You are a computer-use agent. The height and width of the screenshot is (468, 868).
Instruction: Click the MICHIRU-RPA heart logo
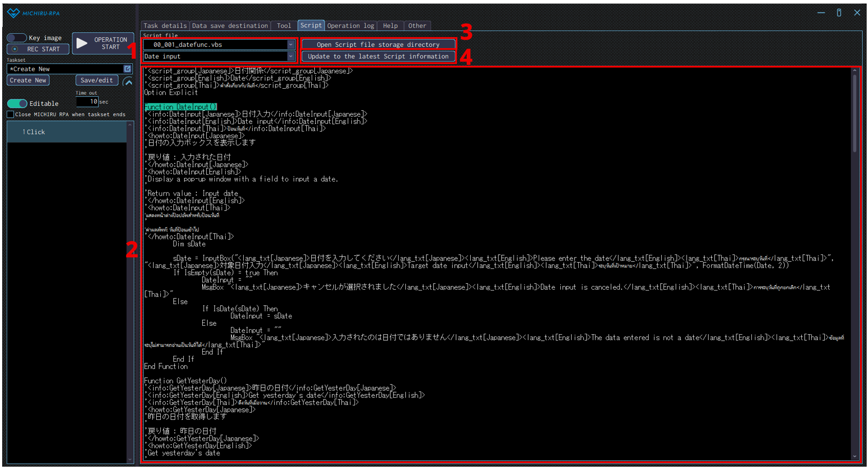pyautogui.click(x=13, y=13)
